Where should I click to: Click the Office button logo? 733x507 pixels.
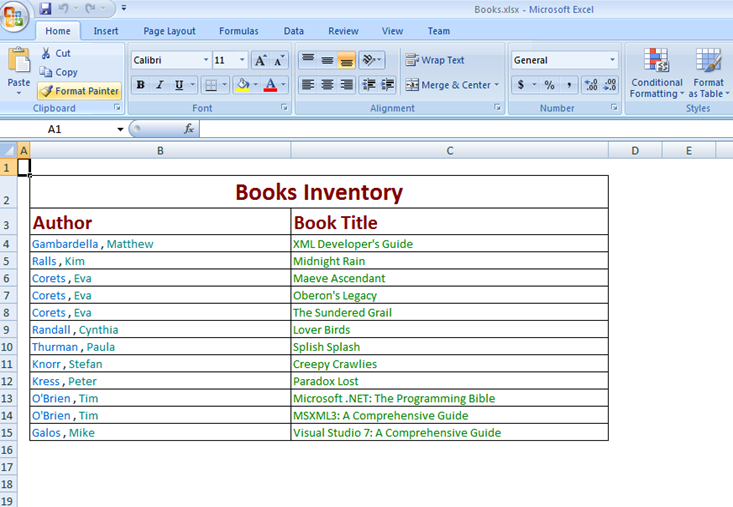[x=14, y=17]
